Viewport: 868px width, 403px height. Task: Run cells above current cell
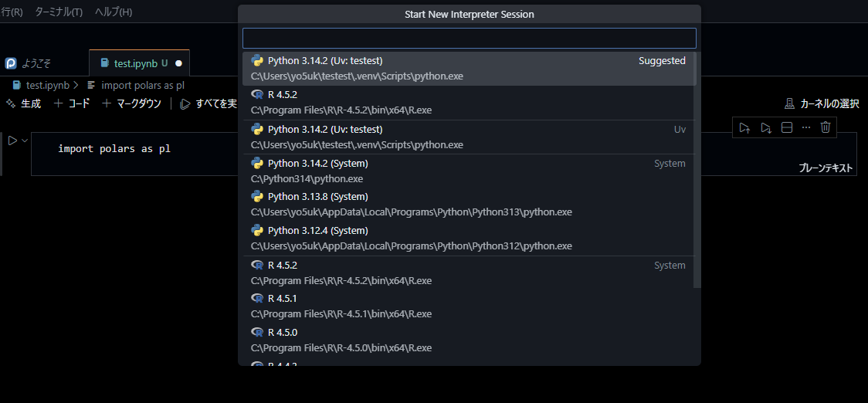(x=744, y=127)
